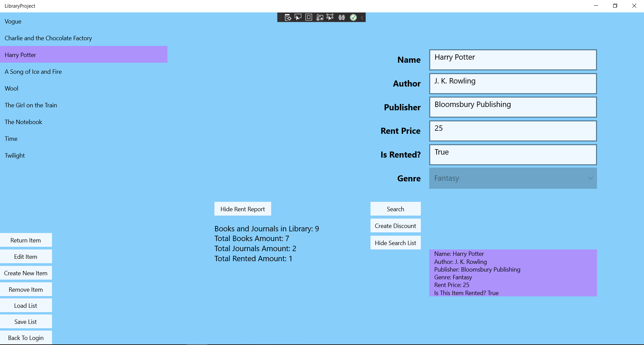Screen dimensions: 644x345
Task: Click the Total Books Amount: 7 line
Action: 252,238
